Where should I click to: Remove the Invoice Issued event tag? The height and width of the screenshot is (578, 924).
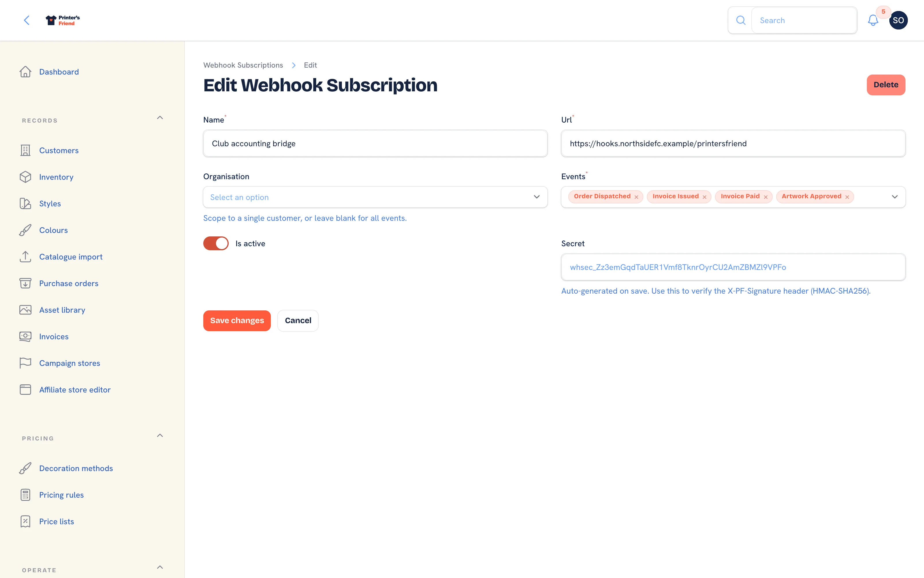pos(705,197)
